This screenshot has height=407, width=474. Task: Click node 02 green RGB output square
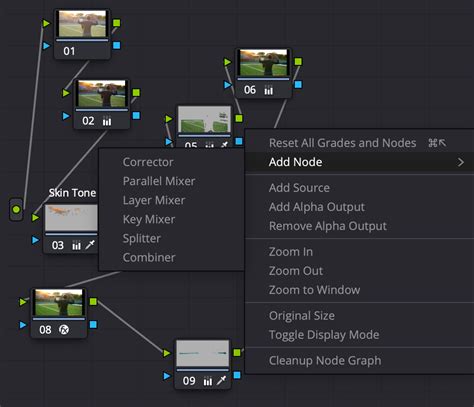136,93
